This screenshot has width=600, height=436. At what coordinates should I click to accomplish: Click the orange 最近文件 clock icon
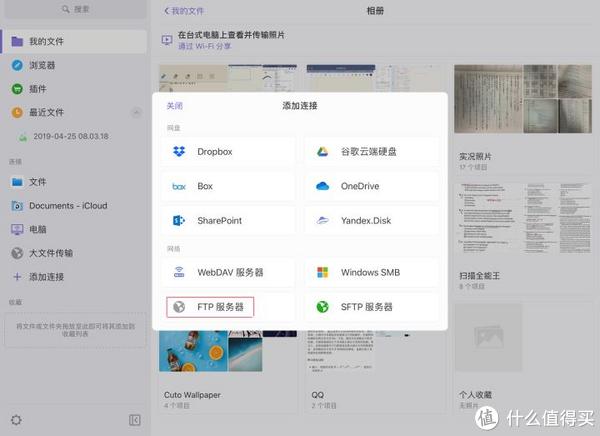coord(17,112)
